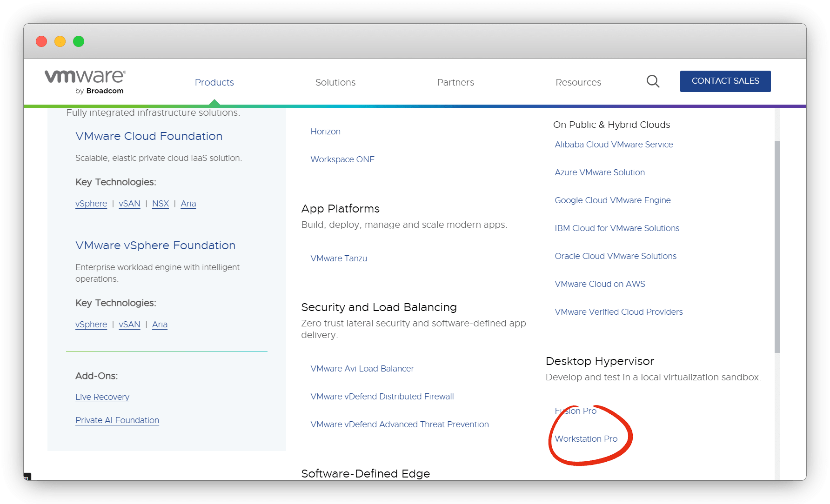
Task: Expand the Partners navigation menu
Action: 455,82
